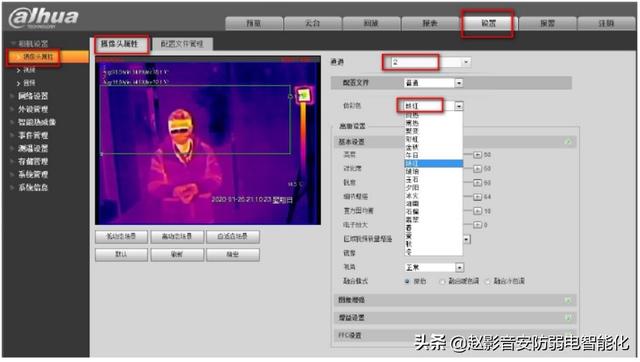The image size is (640, 362).
Task: Collapse the 基本设置 section via green icon
Action: tap(568, 142)
